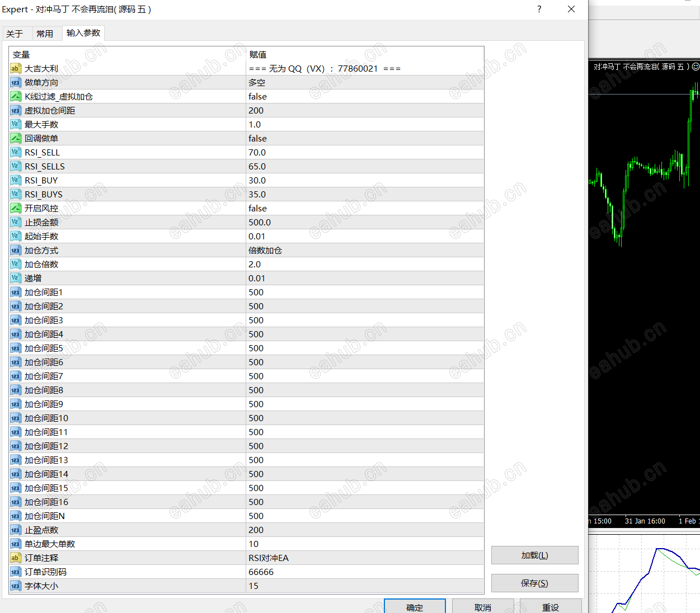Image resolution: width=700 pixels, height=613 pixels.
Task: Click the boolean icon beside K线过滤_虚拟加仓
Action: click(16, 96)
